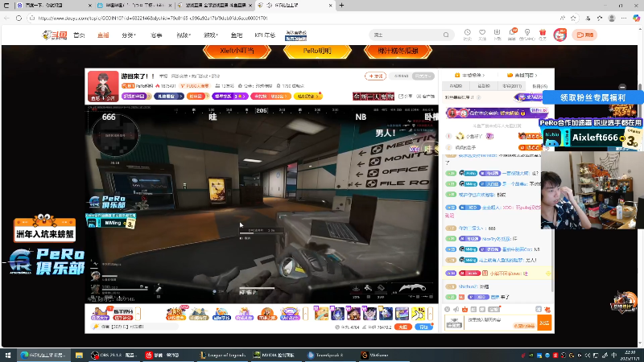
Task: Click the search magnifier icon
Action: point(446,35)
